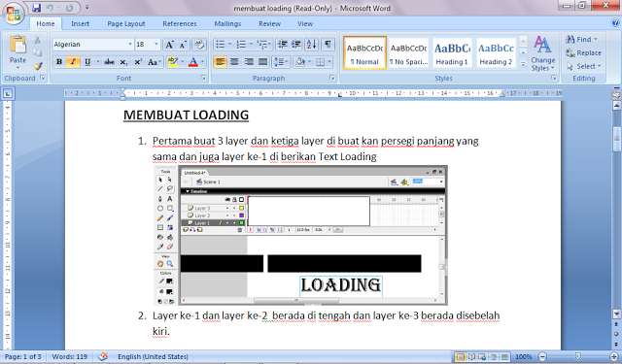
Task: Open the References tab
Action: tap(179, 23)
